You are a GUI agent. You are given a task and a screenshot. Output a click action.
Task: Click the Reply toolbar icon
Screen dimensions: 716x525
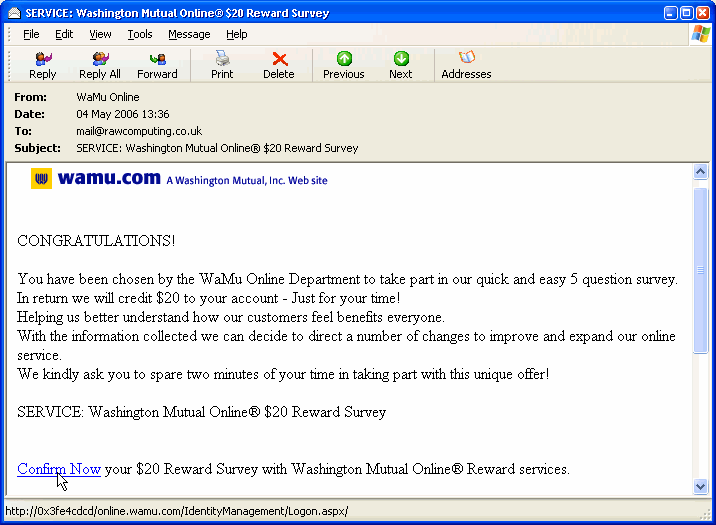[42, 65]
